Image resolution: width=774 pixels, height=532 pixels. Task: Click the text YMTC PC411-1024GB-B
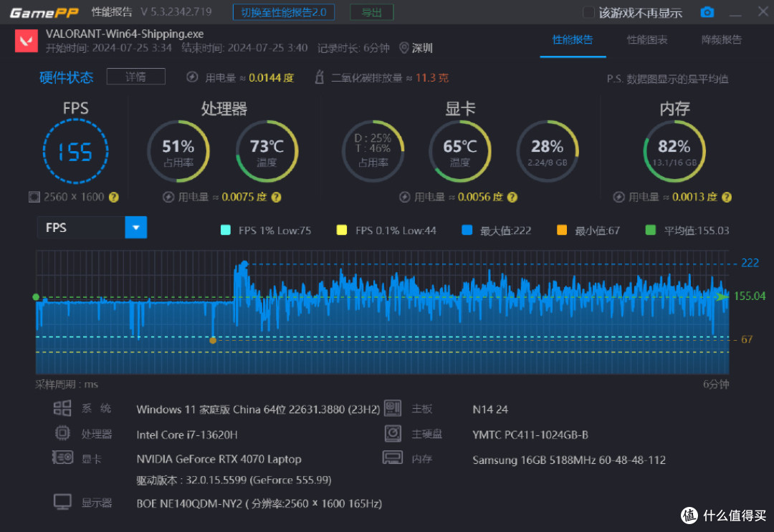(530, 435)
